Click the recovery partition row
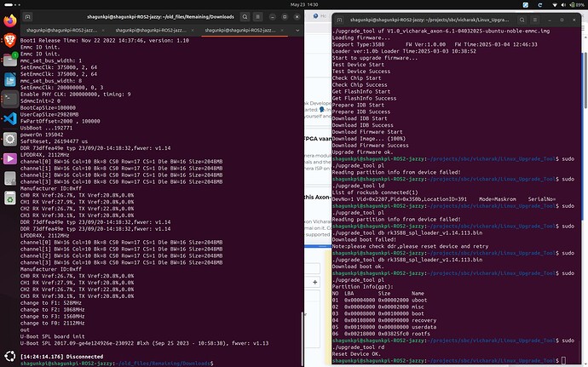The width and height of the screenshot is (588, 367). click(384, 320)
